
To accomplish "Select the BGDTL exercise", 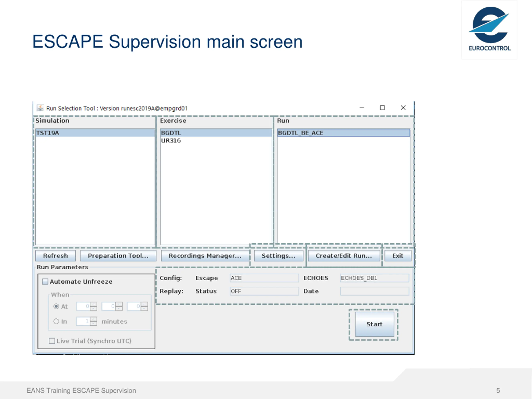I will (x=216, y=133).
